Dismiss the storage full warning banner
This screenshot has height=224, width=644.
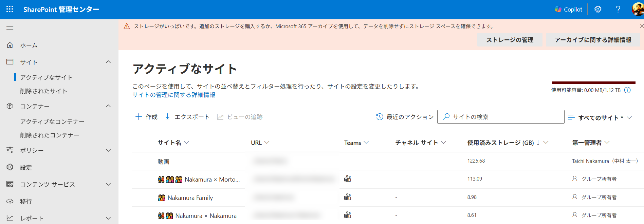tap(641, 26)
